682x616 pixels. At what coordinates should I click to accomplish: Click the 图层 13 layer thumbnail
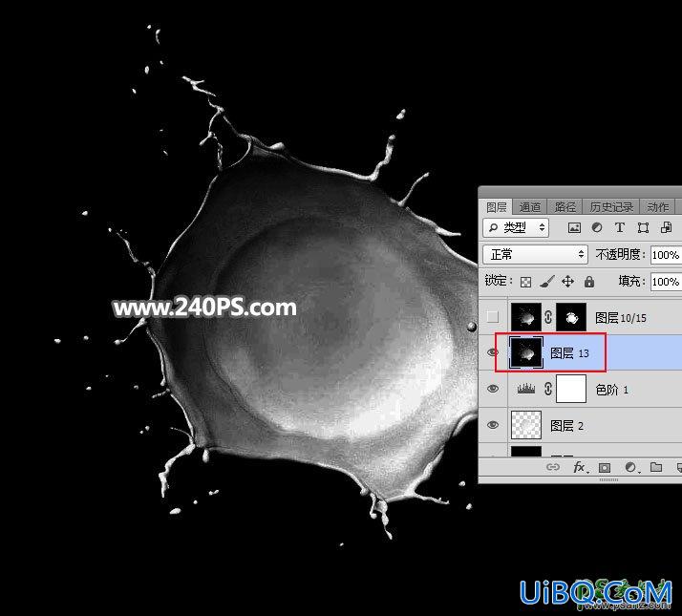tap(526, 352)
